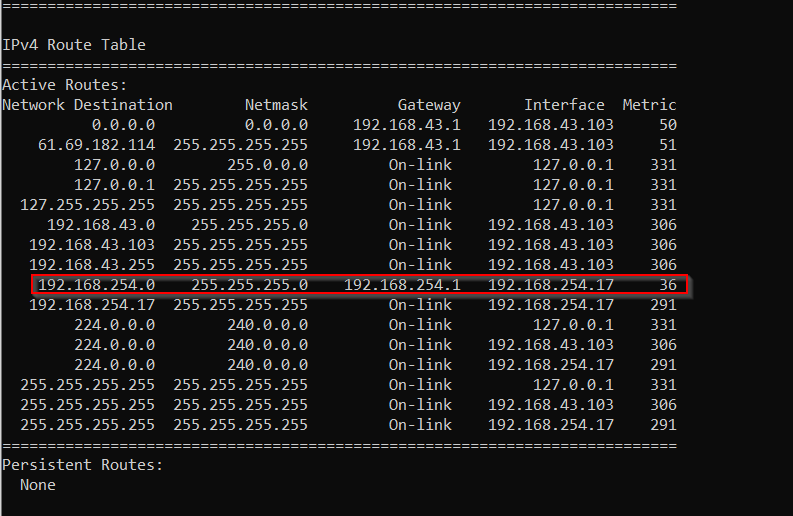
Task: Click destination 192.168.43.255
Action: (x=92, y=265)
